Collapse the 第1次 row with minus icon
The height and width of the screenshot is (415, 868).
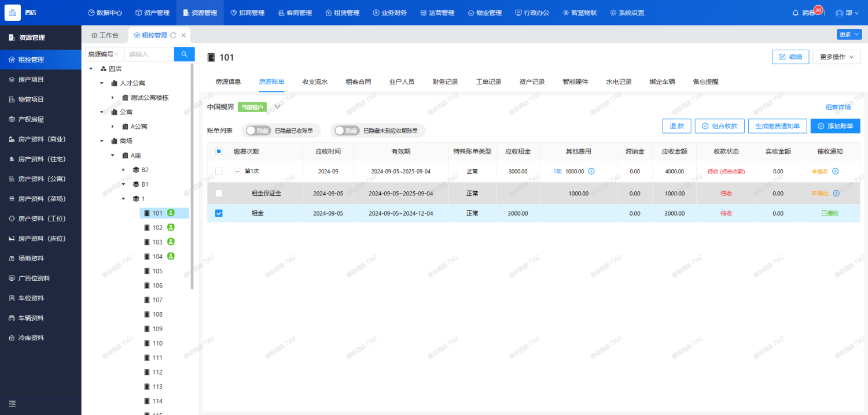237,172
